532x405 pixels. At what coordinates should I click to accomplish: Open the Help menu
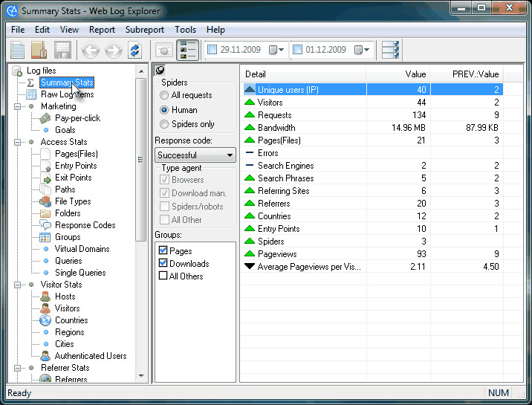215,30
